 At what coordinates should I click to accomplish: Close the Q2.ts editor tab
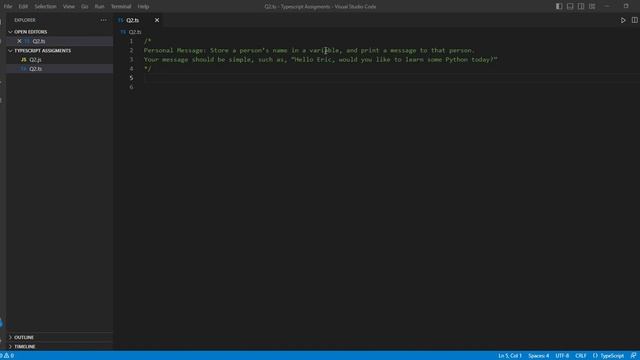(x=157, y=20)
